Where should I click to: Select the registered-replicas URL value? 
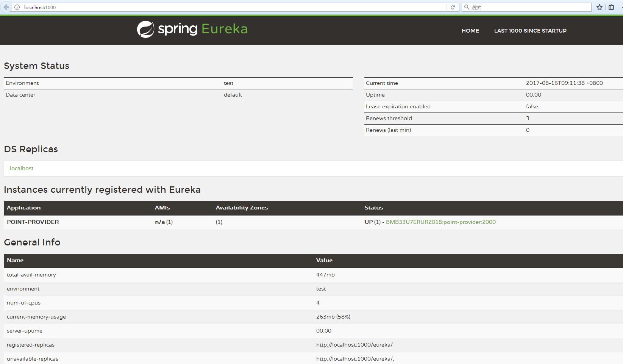click(354, 345)
